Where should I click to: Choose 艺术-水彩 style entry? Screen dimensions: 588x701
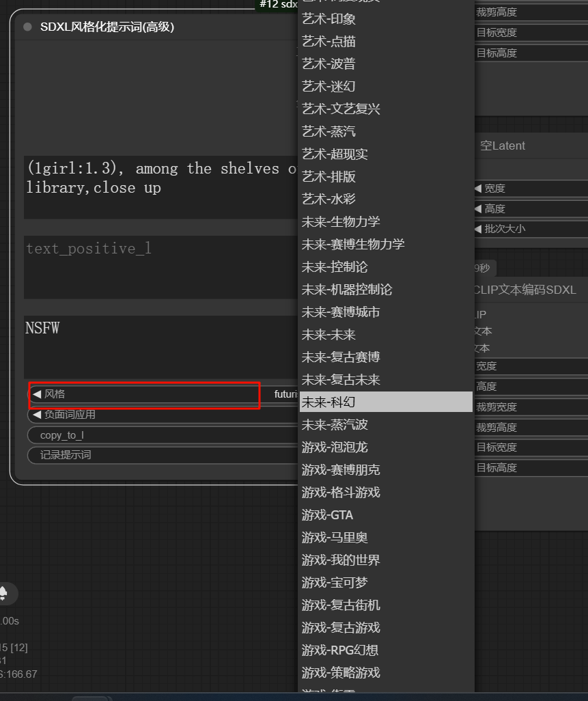[386, 199]
